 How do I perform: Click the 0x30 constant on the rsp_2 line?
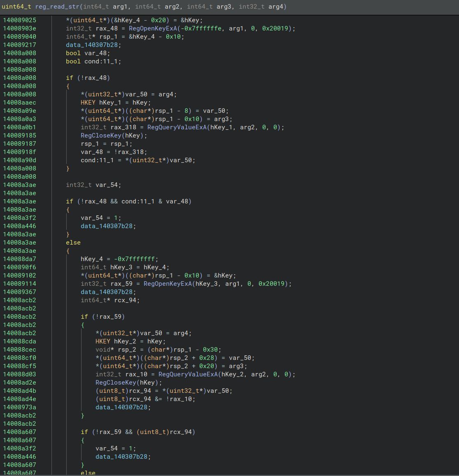210,350
